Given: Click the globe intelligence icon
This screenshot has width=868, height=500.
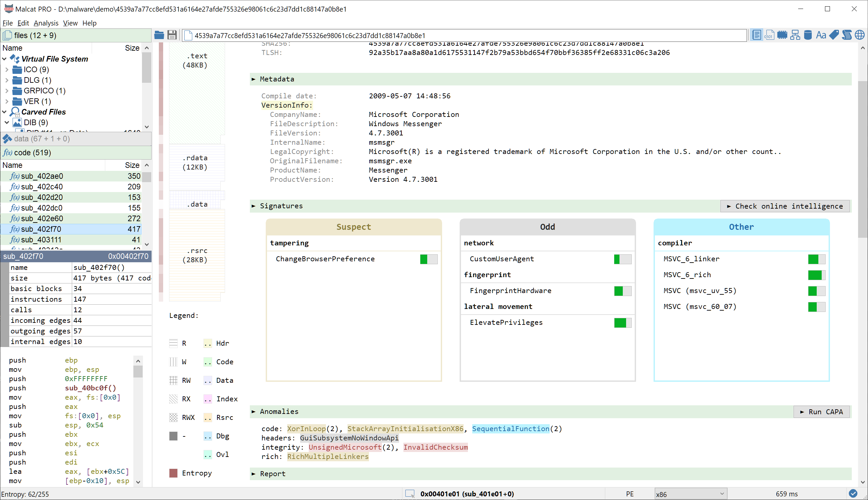Looking at the screenshot, I should pyautogui.click(x=859, y=35).
